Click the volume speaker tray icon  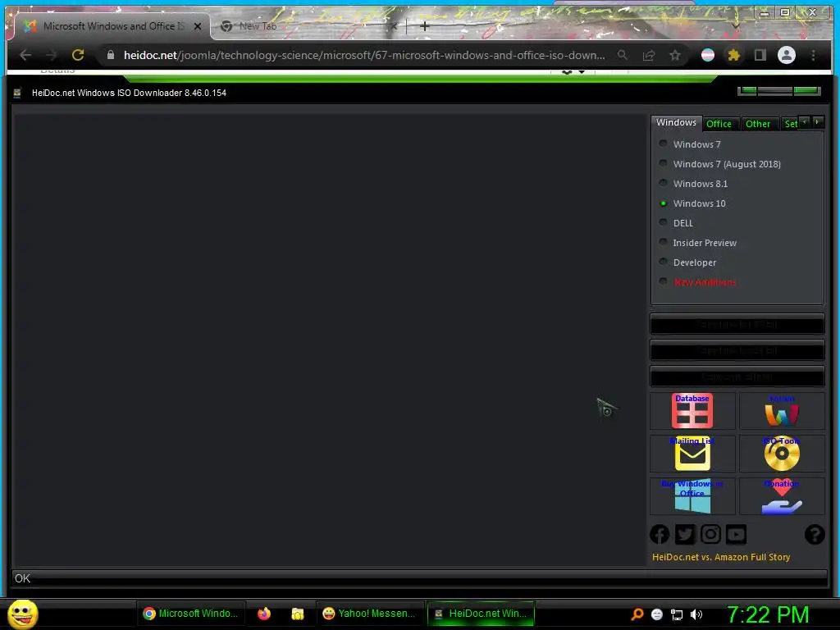[x=696, y=614]
